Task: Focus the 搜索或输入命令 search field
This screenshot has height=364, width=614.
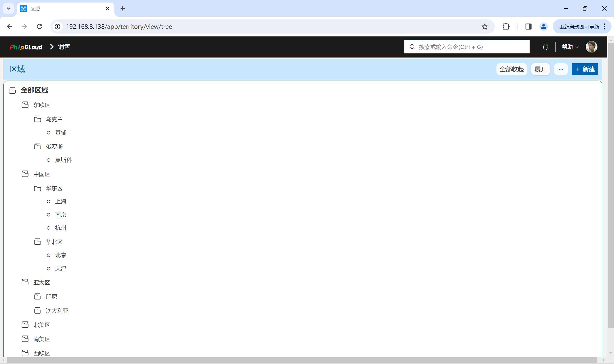Action: [x=466, y=47]
